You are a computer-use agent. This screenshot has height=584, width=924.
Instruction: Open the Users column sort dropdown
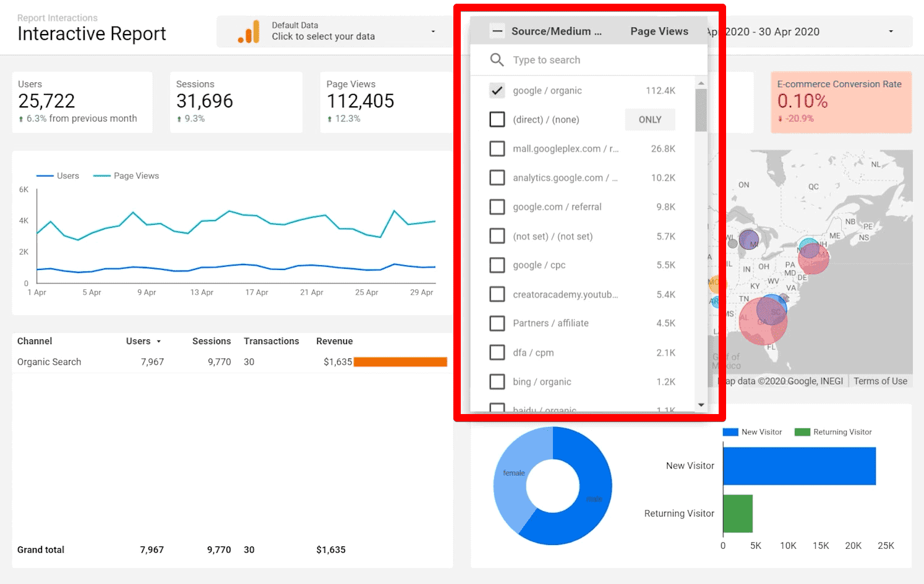coord(160,341)
